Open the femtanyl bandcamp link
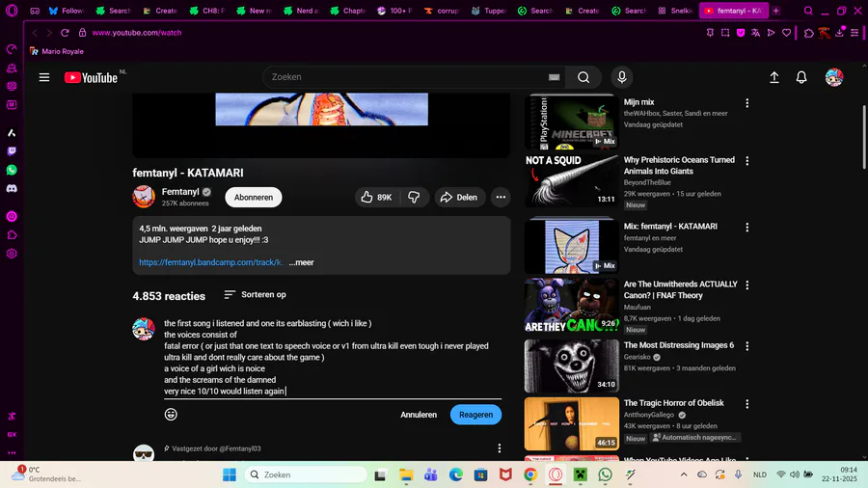 coord(211,262)
